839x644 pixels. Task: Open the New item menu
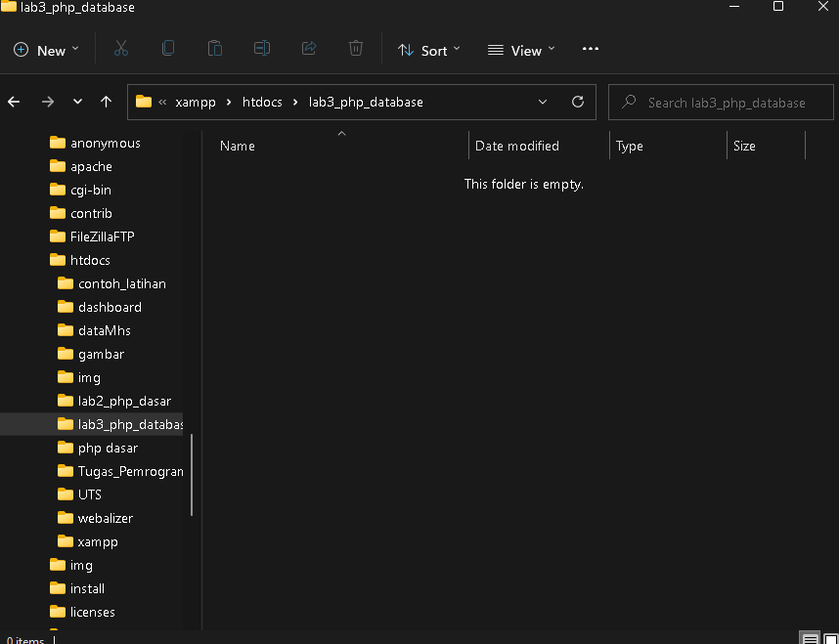[45, 50]
